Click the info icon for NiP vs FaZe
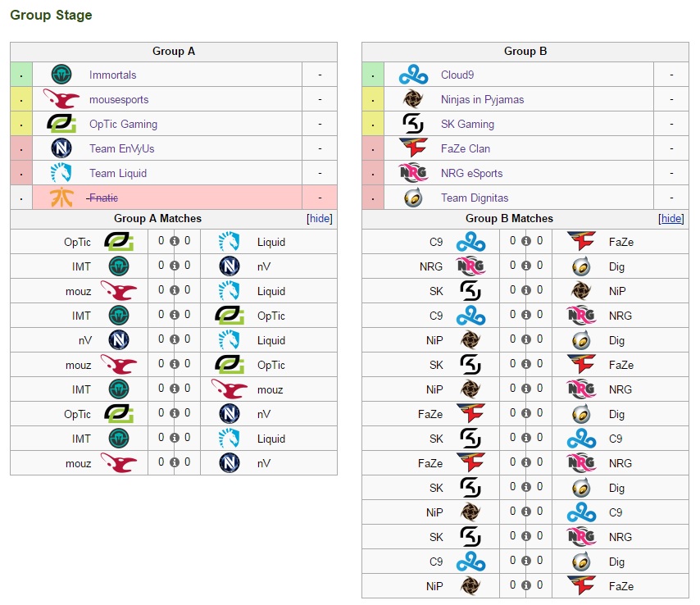Viewport: 700px width, 605px height. click(x=525, y=586)
